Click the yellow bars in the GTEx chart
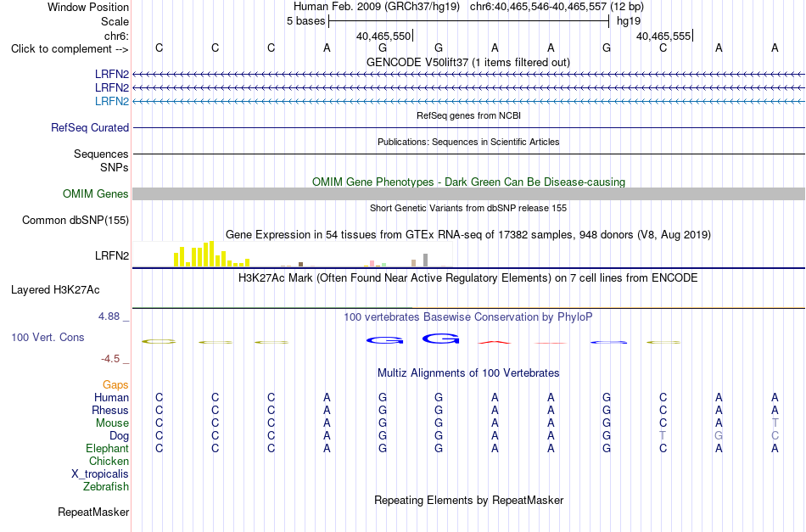The image size is (806, 532). pyautogui.click(x=211, y=254)
